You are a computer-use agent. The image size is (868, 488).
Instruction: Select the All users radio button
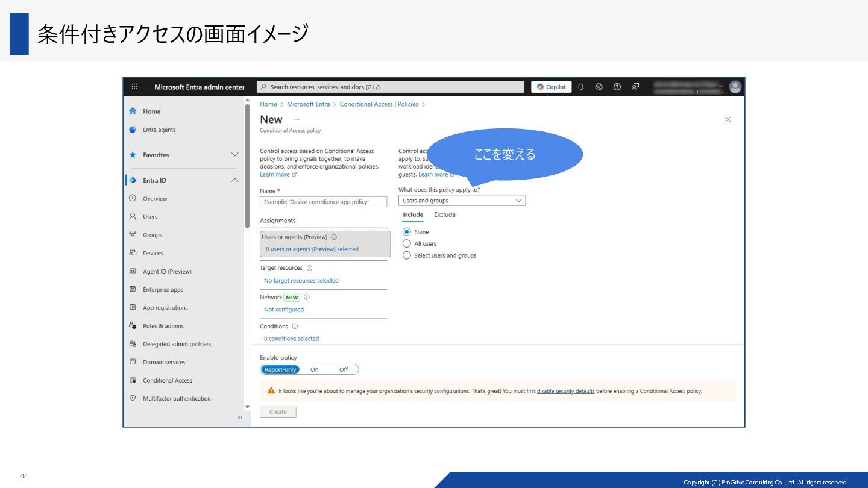point(407,244)
